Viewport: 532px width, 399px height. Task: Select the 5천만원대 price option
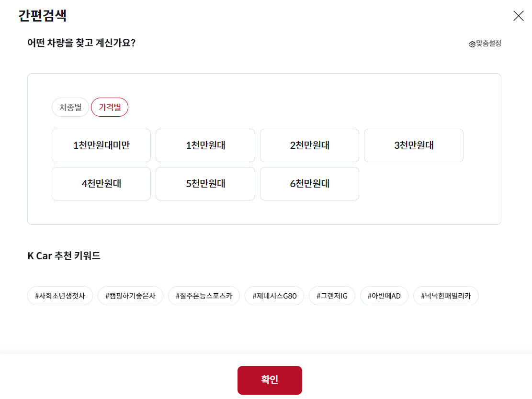click(x=205, y=184)
